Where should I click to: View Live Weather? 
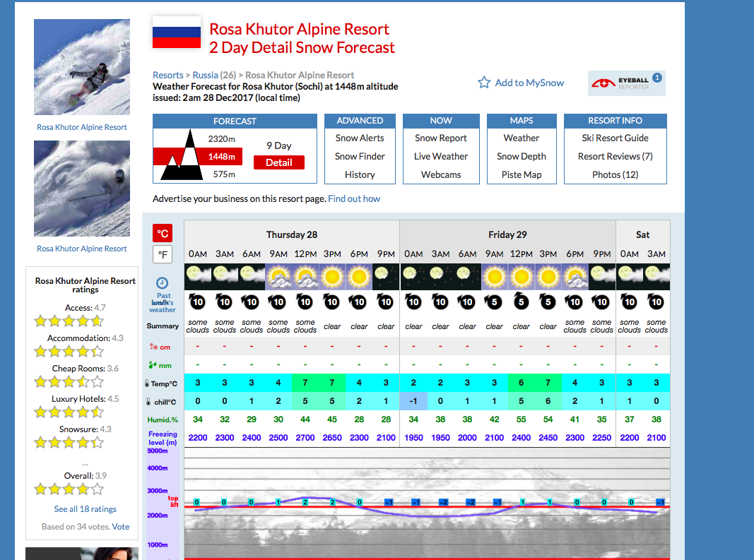click(441, 156)
